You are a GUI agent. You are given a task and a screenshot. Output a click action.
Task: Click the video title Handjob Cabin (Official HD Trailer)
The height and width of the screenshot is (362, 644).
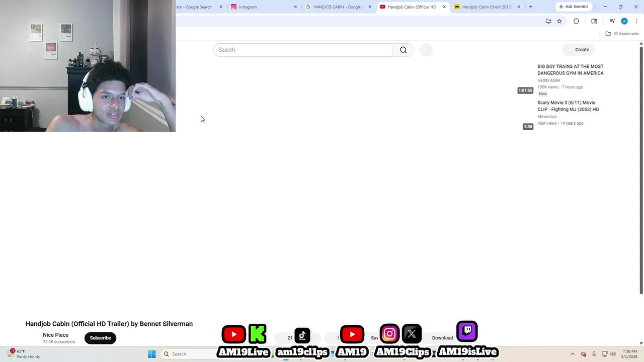coord(109,324)
